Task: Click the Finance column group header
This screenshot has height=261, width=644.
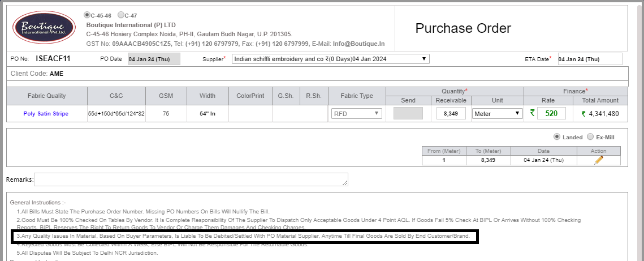Action: click(x=576, y=91)
